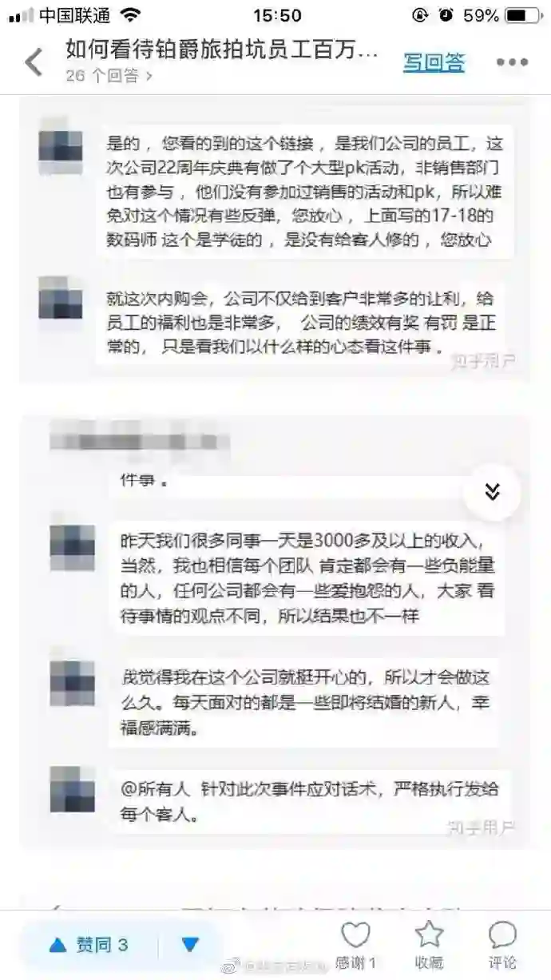
Task: Tap the blurred author name header
Action: pos(139,442)
